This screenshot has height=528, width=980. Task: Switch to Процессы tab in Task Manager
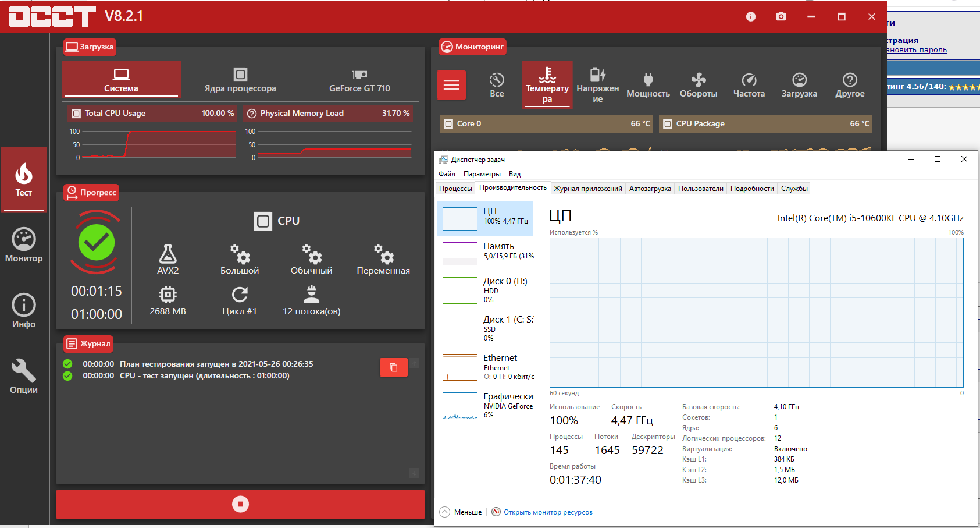coord(455,189)
